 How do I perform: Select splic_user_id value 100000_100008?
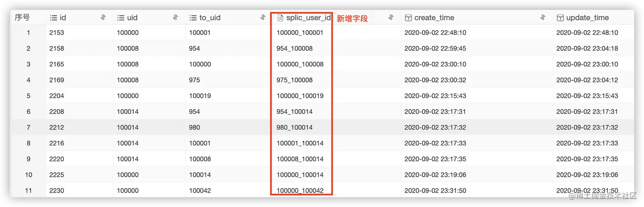300,64
